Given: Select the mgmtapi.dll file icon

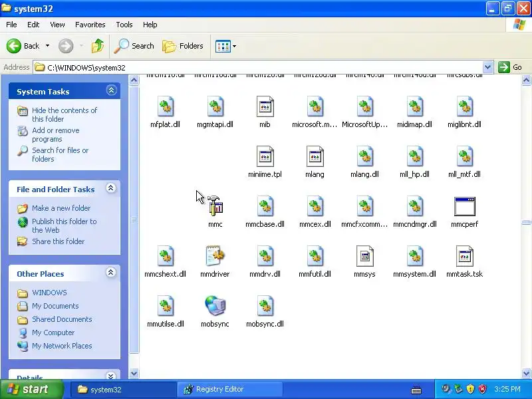Looking at the screenshot, I should pyautogui.click(x=215, y=106).
